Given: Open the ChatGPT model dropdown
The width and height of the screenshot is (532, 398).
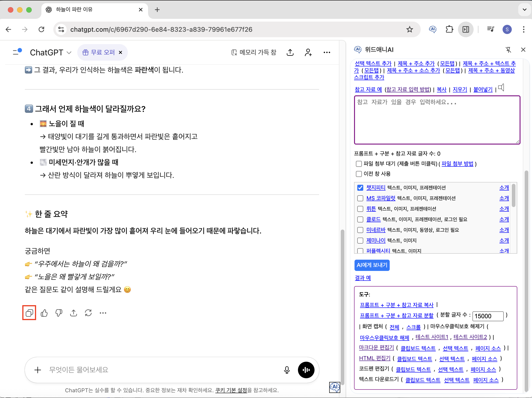Looking at the screenshot, I should 51,52.
